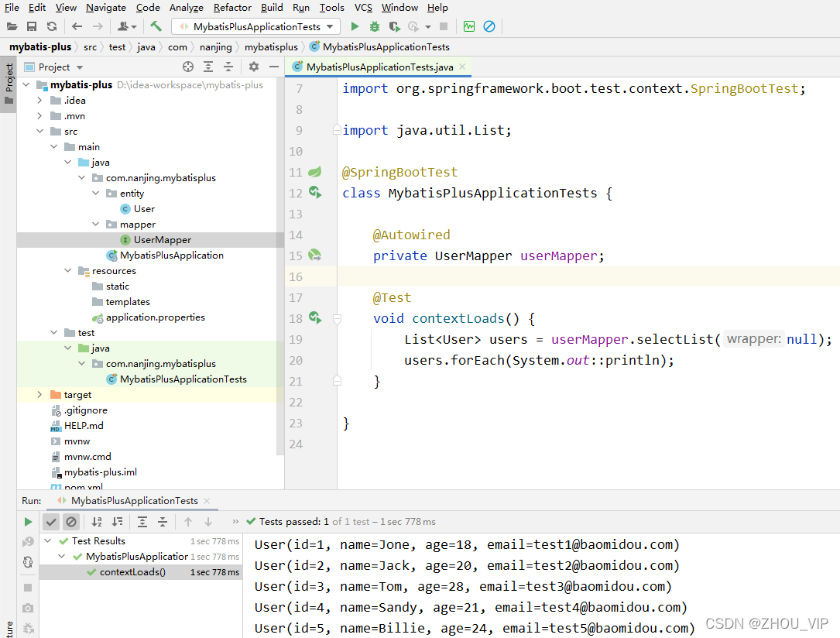Click the green Run button in toolbar
The width and height of the screenshot is (840, 638).
coord(354,26)
